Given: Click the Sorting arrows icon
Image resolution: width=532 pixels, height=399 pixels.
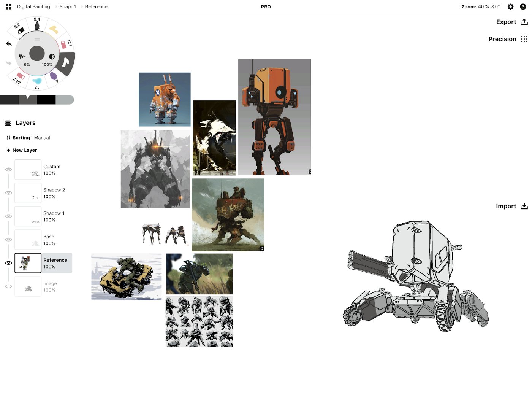Looking at the screenshot, I should coord(8,138).
